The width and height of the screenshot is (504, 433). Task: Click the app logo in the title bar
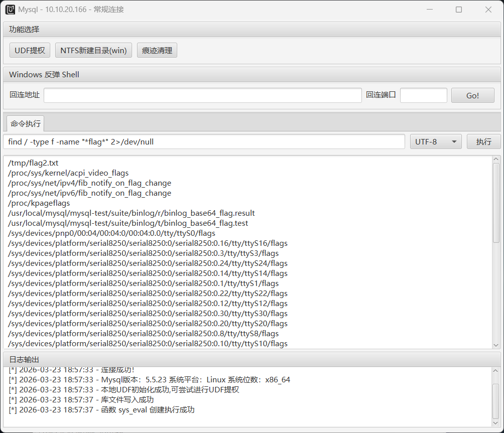(10, 10)
